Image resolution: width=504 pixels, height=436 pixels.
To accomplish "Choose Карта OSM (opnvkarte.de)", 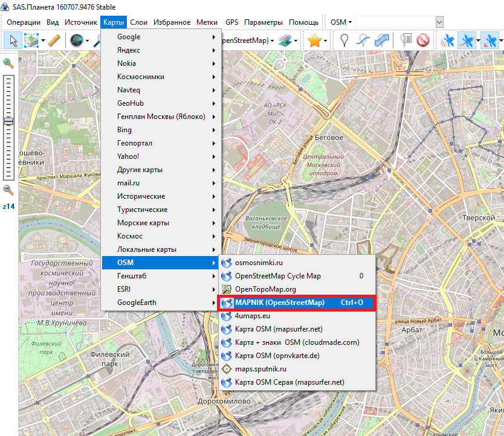I will 297,356.
